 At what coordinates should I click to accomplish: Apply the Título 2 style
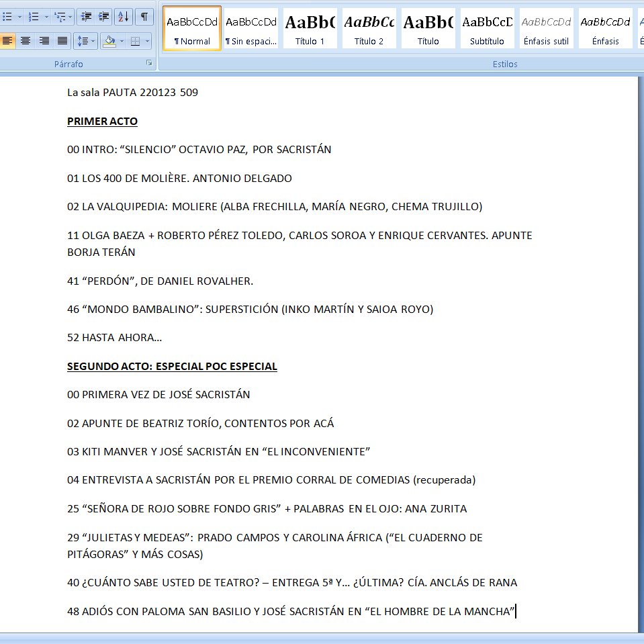[369, 29]
